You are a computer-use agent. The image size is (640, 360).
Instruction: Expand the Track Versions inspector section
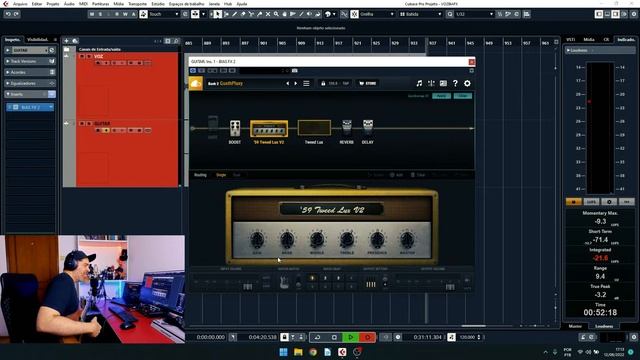[30, 61]
